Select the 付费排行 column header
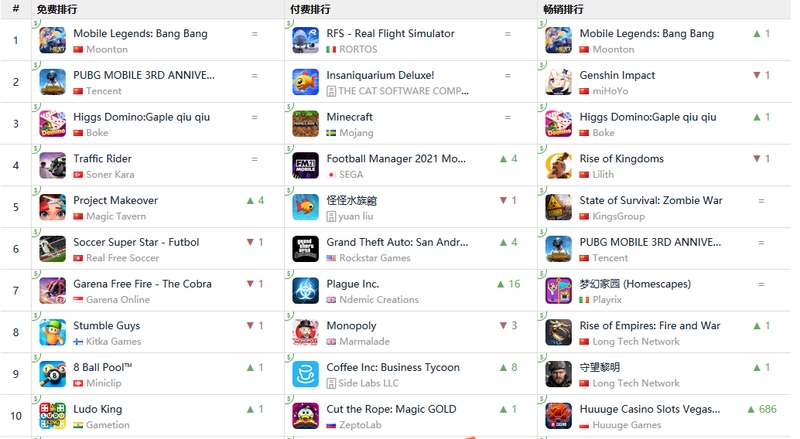 coord(310,9)
